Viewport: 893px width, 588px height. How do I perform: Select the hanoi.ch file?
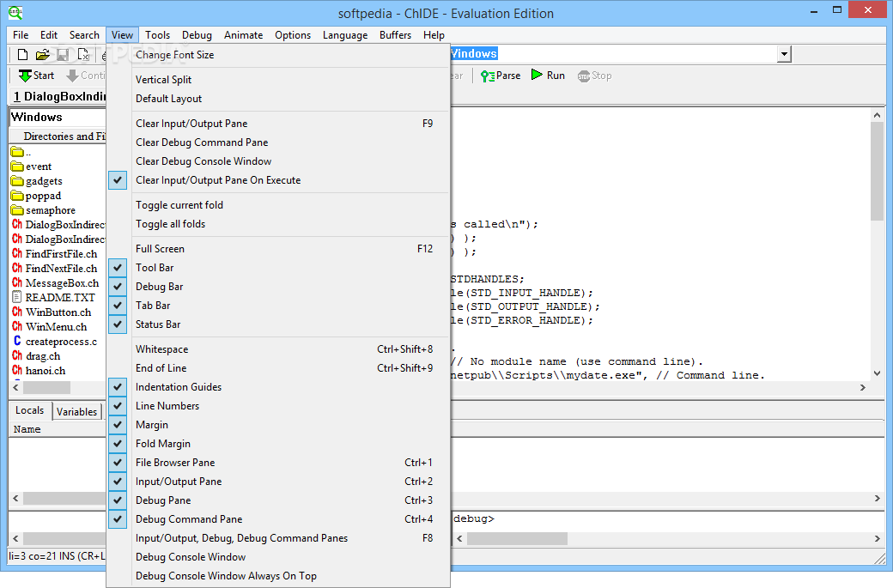pos(38,371)
